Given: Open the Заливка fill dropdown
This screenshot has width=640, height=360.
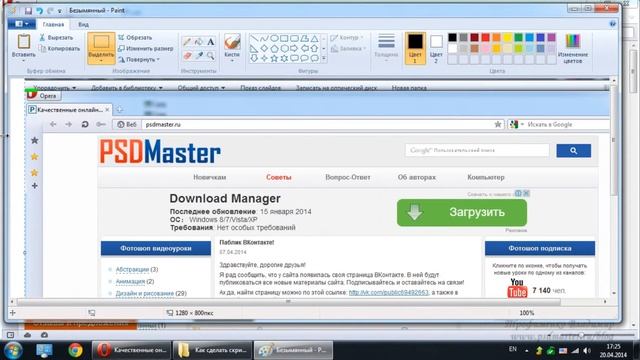Looking at the screenshot, I should [x=348, y=49].
